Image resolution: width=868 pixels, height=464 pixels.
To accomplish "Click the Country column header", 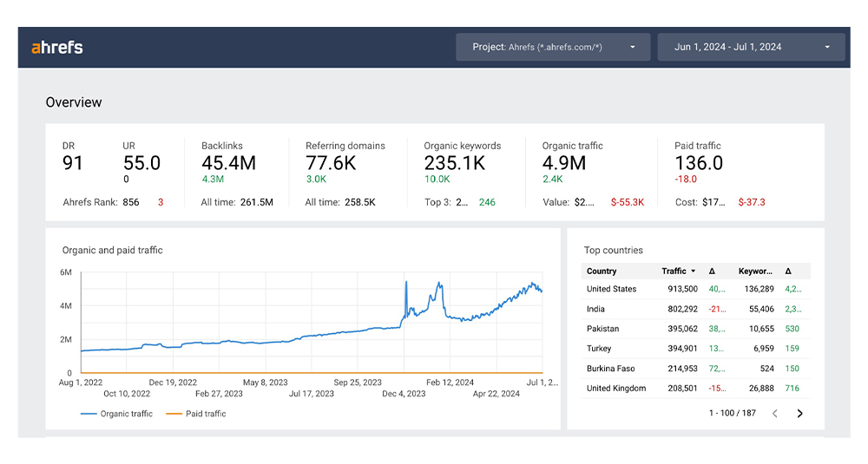I will click(x=602, y=271).
